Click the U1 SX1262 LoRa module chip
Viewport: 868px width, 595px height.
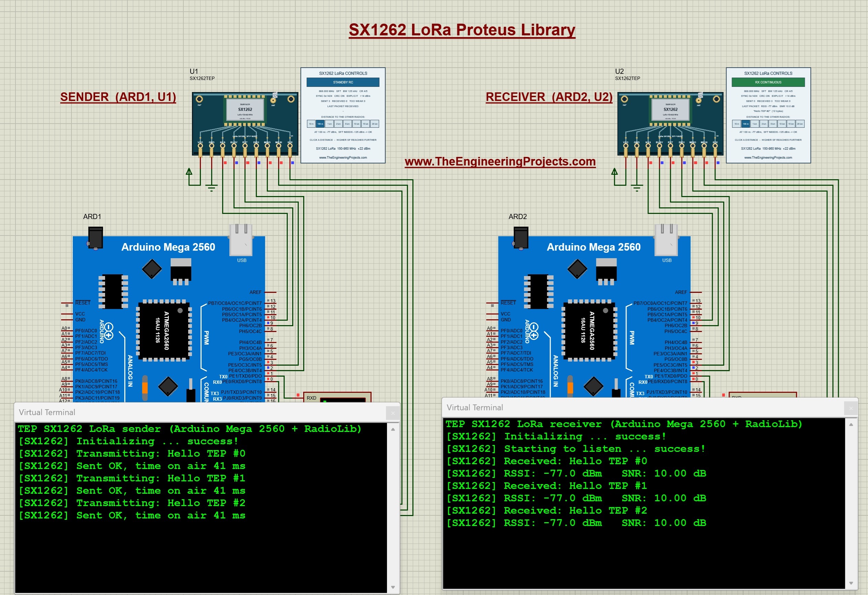coord(245,110)
